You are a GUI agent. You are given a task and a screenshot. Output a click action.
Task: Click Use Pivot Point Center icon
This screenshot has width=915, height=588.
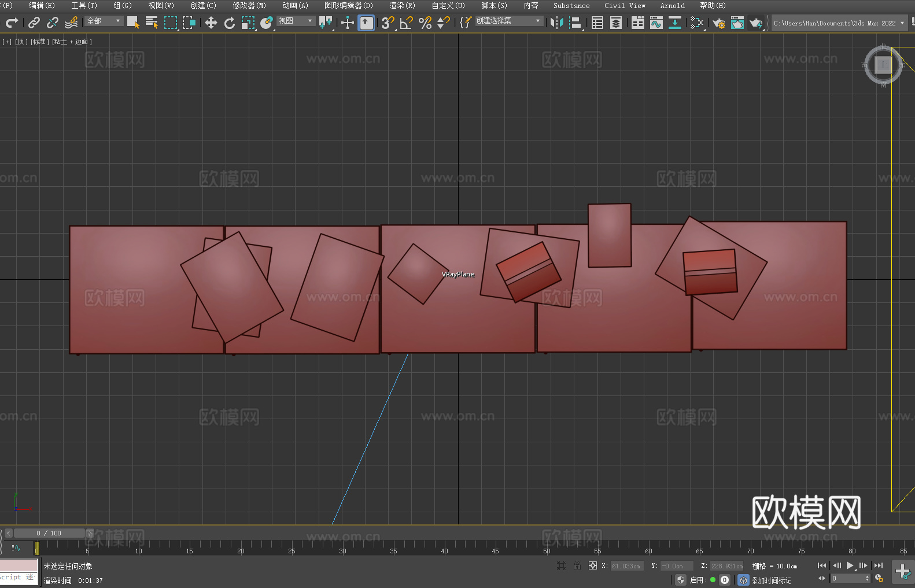point(326,23)
